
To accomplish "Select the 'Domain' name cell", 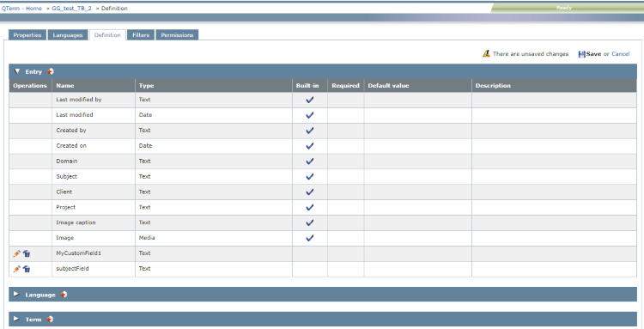I will point(94,161).
